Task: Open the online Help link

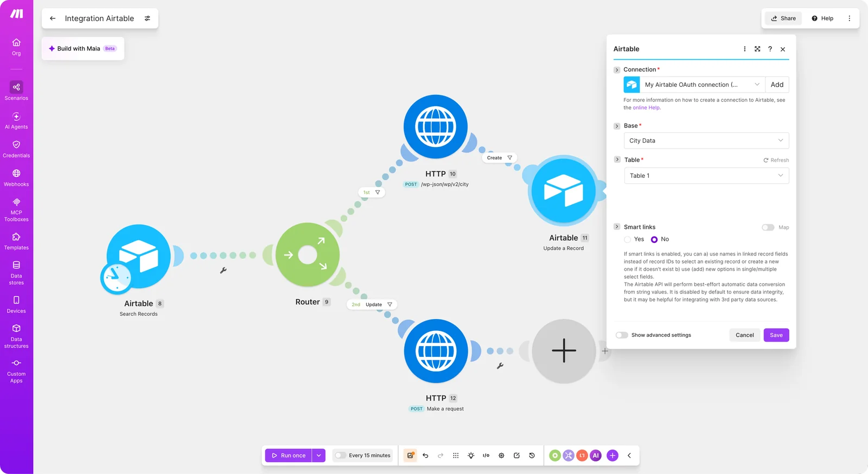Action: click(646, 108)
